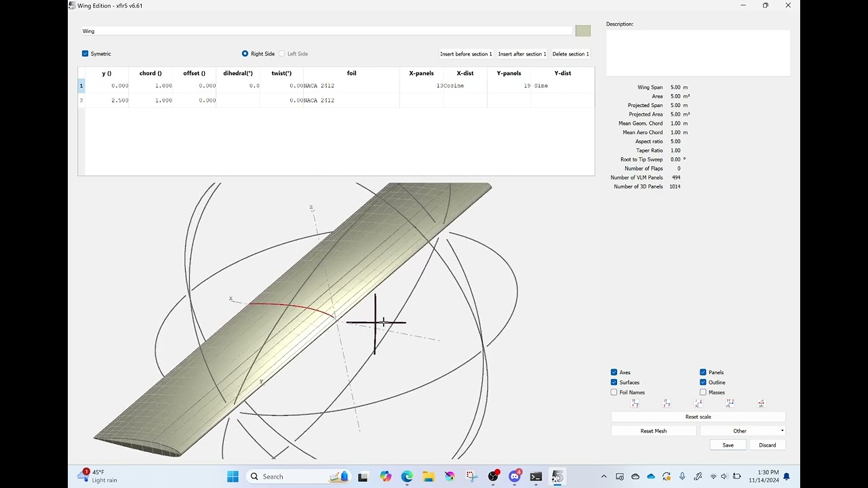Enable the Masses checkbox
The width and height of the screenshot is (868, 488).
(703, 392)
